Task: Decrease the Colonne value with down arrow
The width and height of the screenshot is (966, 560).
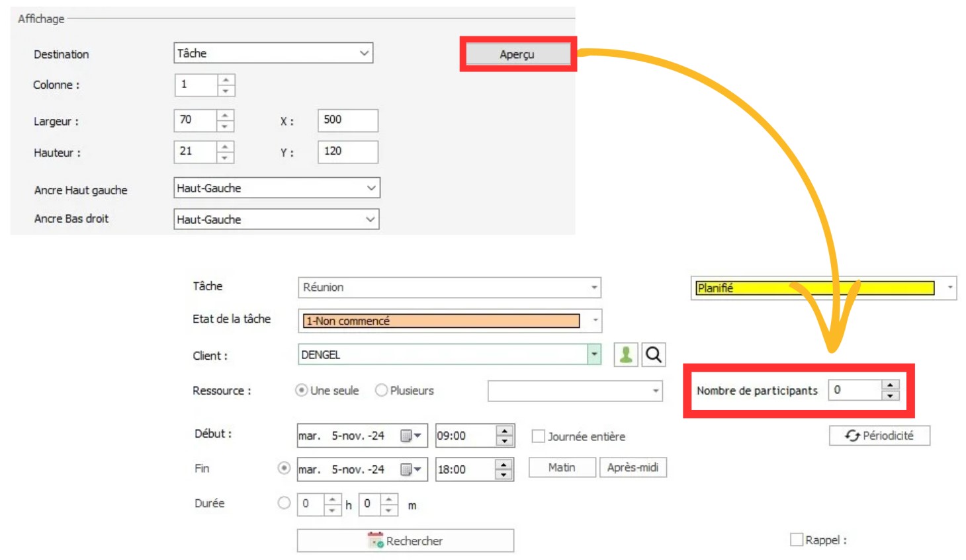Action: point(226,91)
